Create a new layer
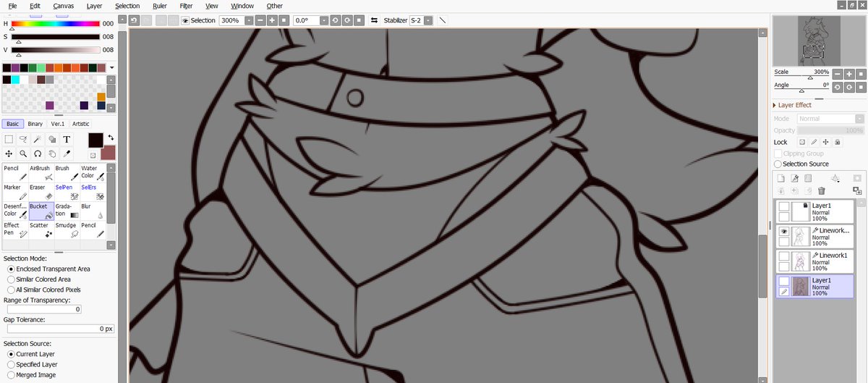 pyautogui.click(x=781, y=178)
